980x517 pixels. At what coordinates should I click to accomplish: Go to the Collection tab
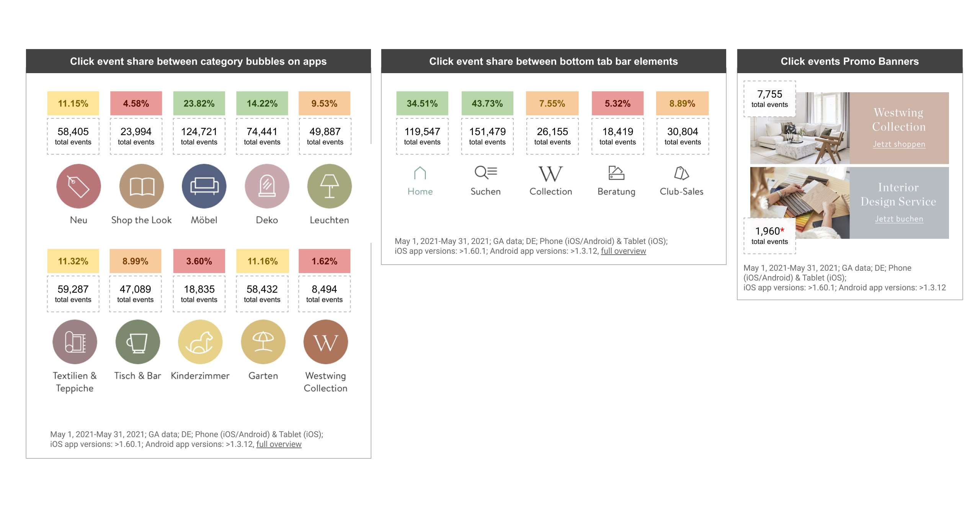point(550,181)
